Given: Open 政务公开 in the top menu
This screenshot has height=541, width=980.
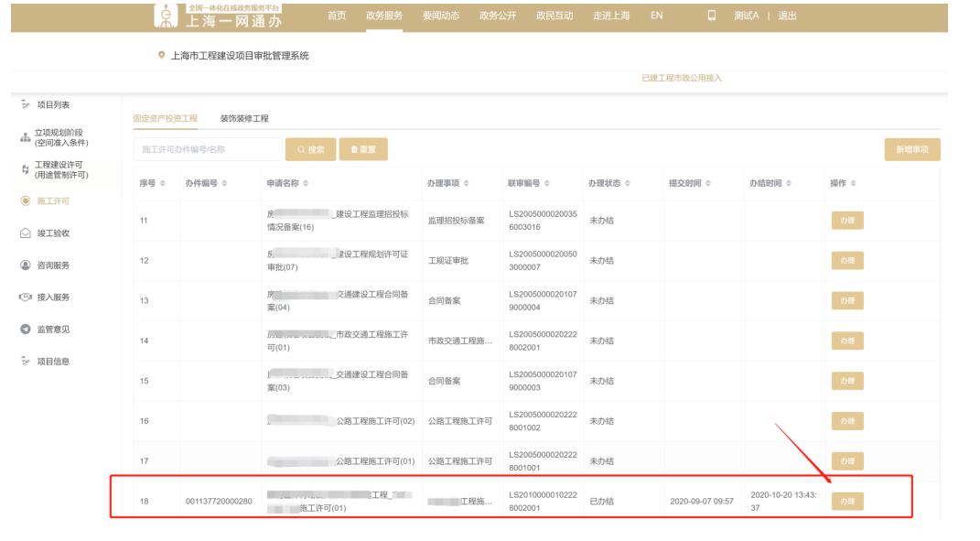Looking at the screenshot, I should [x=498, y=16].
